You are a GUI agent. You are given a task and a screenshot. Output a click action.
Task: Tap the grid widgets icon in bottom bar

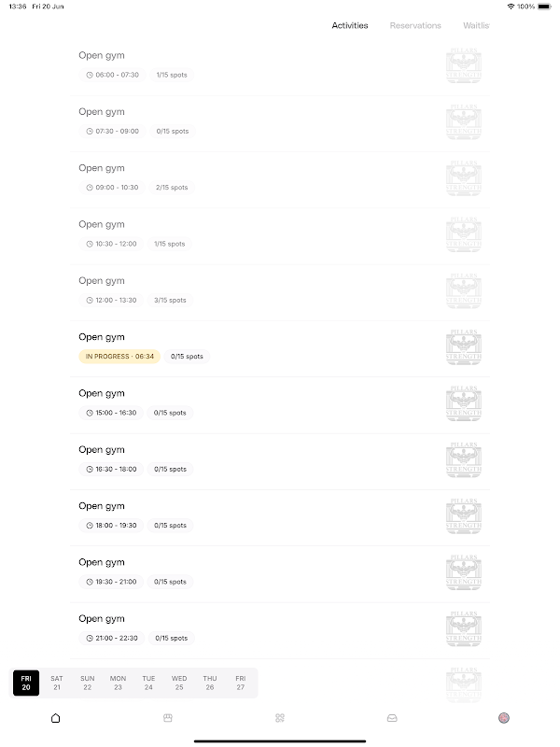(x=280, y=718)
